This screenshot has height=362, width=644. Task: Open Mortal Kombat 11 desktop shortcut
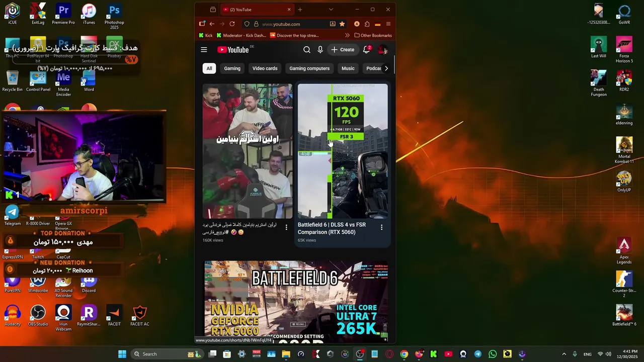click(x=624, y=150)
